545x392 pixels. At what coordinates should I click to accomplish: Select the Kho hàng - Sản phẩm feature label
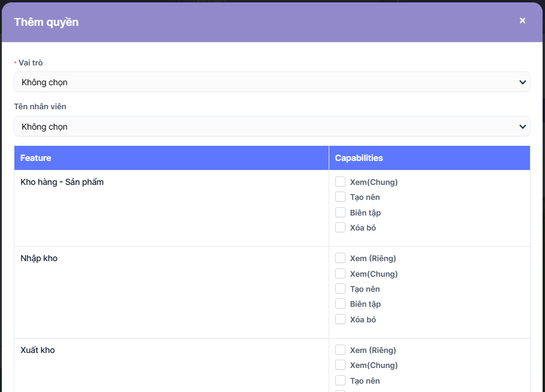click(x=62, y=182)
